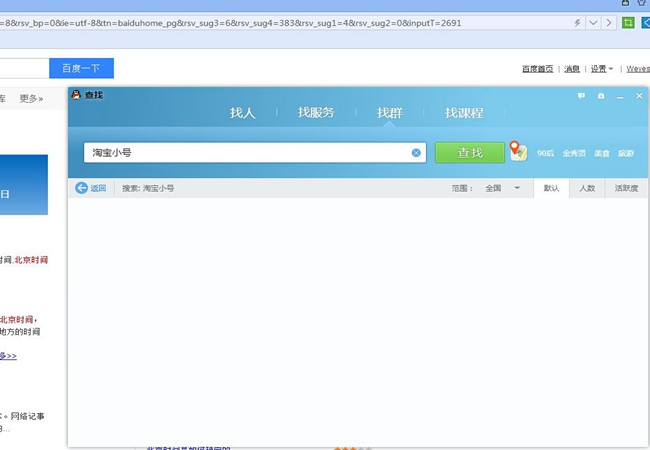Click the 90后 hot tag
The image size is (650, 450).
point(545,153)
